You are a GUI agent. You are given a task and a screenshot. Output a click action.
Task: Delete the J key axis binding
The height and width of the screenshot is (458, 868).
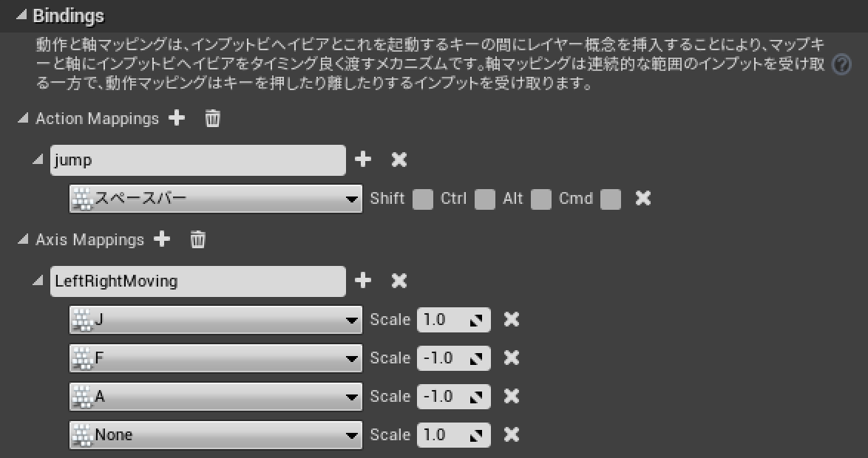(512, 319)
